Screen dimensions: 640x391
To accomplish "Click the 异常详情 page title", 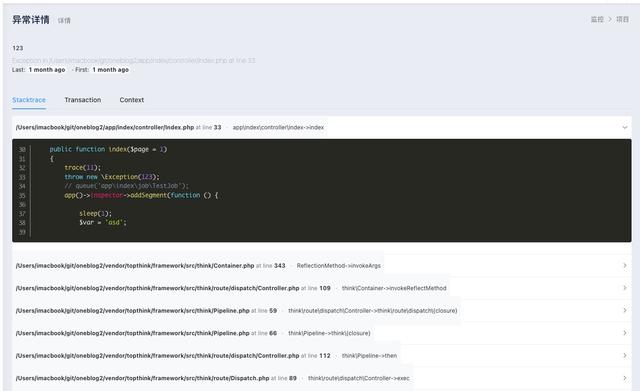I will [31, 19].
